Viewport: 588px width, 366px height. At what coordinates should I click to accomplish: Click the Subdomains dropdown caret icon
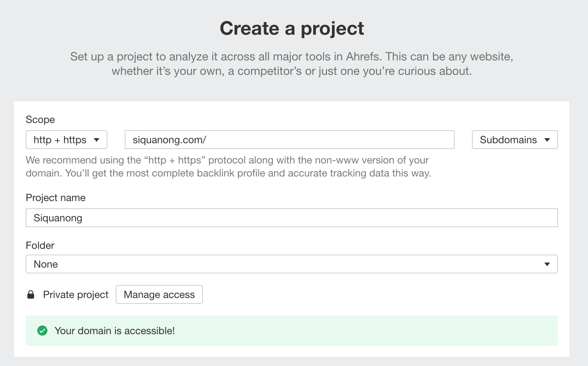(547, 140)
